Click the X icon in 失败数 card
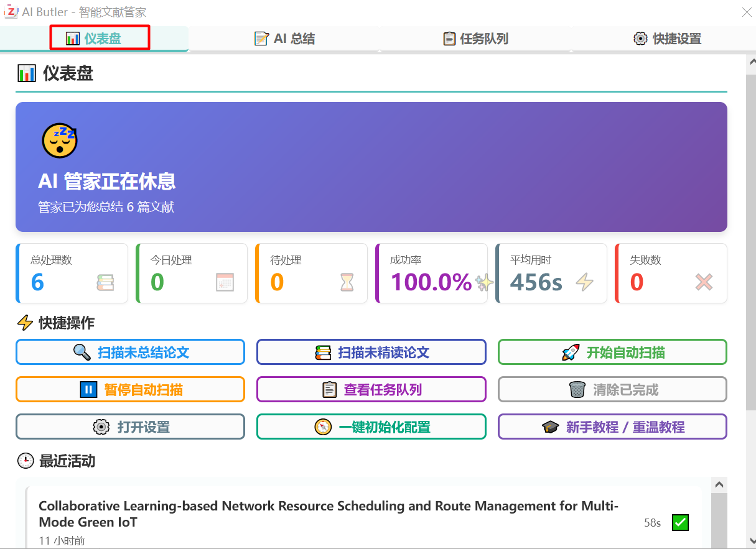 click(x=704, y=283)
